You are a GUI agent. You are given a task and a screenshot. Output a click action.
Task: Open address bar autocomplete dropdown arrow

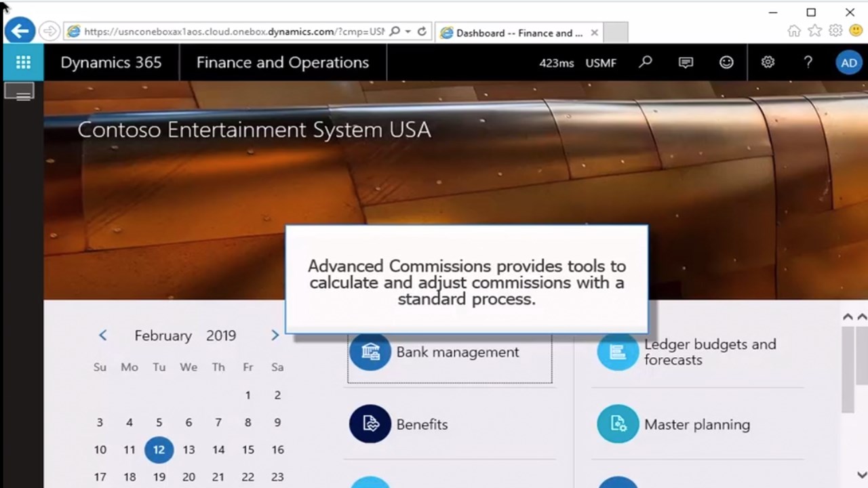pyautogui.click(x=408, y=32)
